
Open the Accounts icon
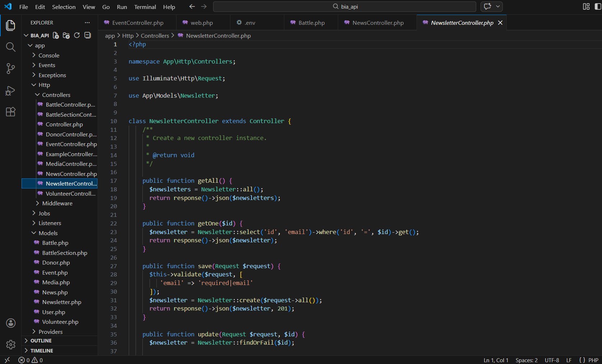[10, 323]
